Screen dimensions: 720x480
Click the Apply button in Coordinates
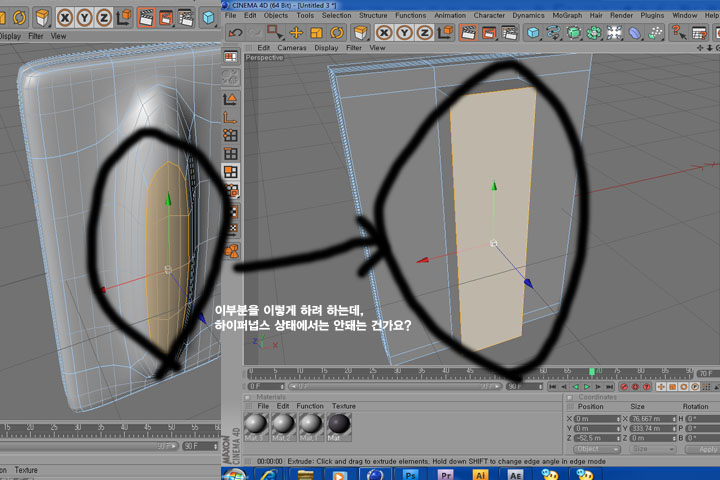click(x=703, y=449)
